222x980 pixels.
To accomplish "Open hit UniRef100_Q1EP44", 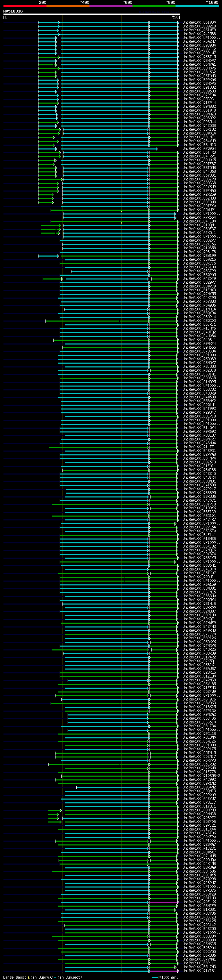I will [x=199, y=103].
